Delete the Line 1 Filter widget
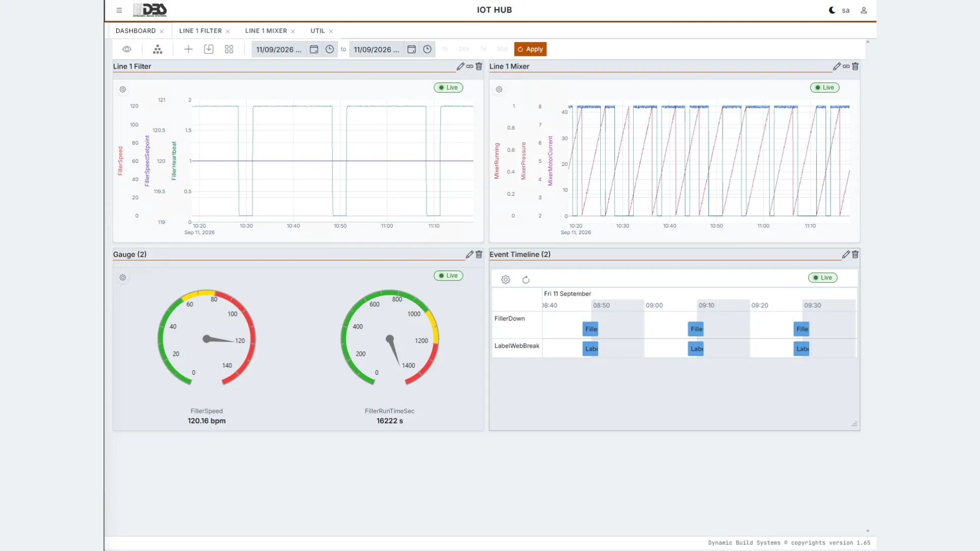The width and height of the screenshot is (980, 551). (479, 66)
